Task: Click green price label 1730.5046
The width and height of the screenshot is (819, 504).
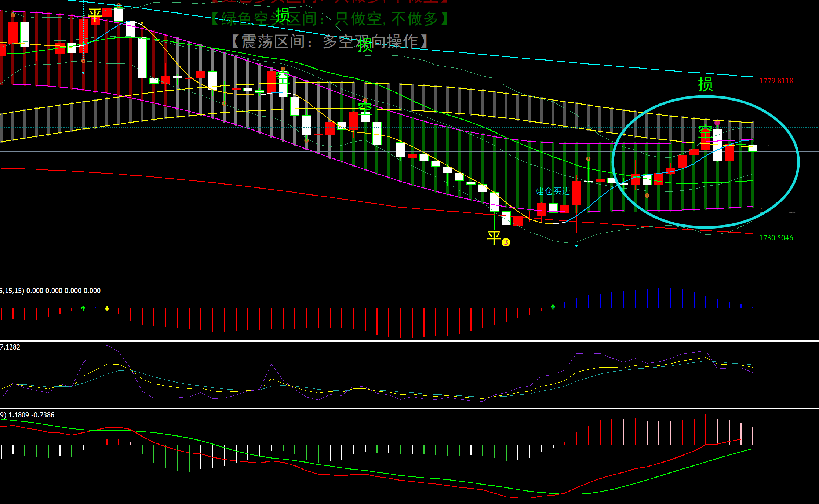Action: tap(776, 238)
